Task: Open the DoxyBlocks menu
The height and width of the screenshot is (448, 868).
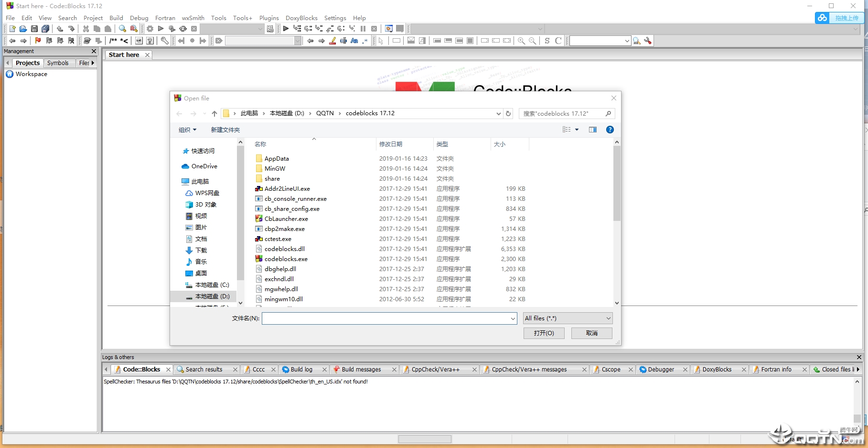Action: [x=301, y=18]
